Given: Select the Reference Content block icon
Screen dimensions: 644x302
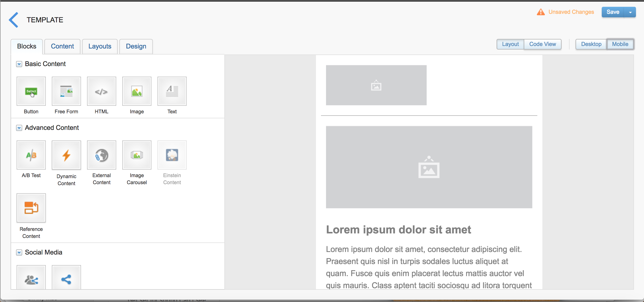Looking at the screenshot, I should (x=31, y=208).
